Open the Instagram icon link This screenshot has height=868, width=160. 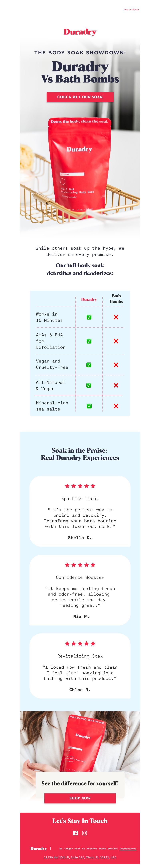85,833
